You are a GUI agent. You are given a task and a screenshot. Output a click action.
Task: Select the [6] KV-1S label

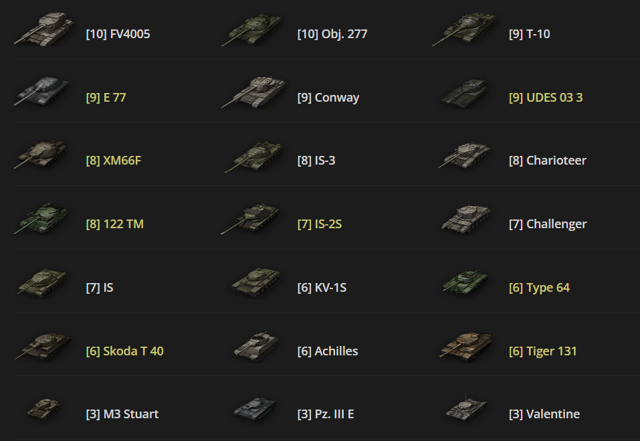coord(322,288)
